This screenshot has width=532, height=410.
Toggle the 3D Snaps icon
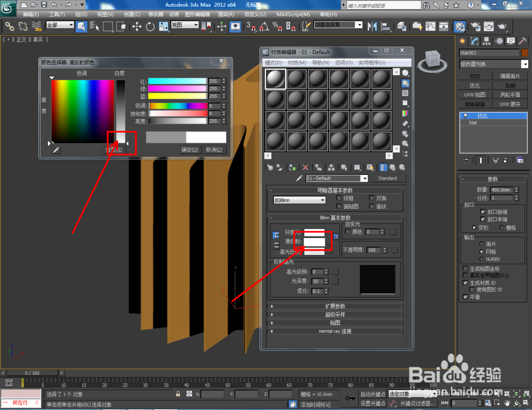pyautogui.click(x=251, y=27)
